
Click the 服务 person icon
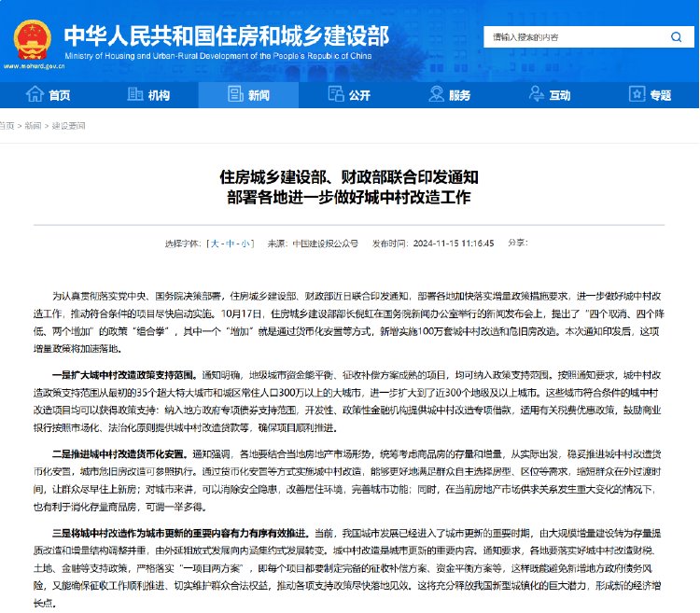[436, 94]
